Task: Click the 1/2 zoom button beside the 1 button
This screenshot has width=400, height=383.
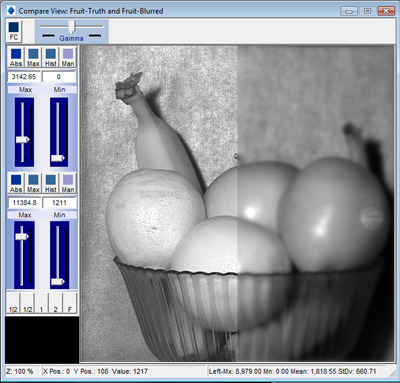Action: coord(27,303)
